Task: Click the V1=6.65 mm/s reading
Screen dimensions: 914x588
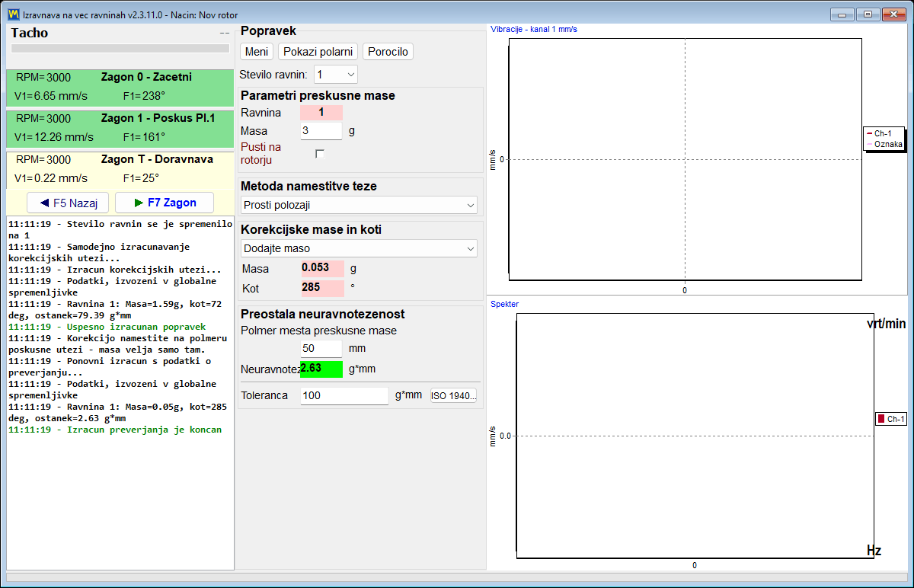Action: click(x=51, y=97)
